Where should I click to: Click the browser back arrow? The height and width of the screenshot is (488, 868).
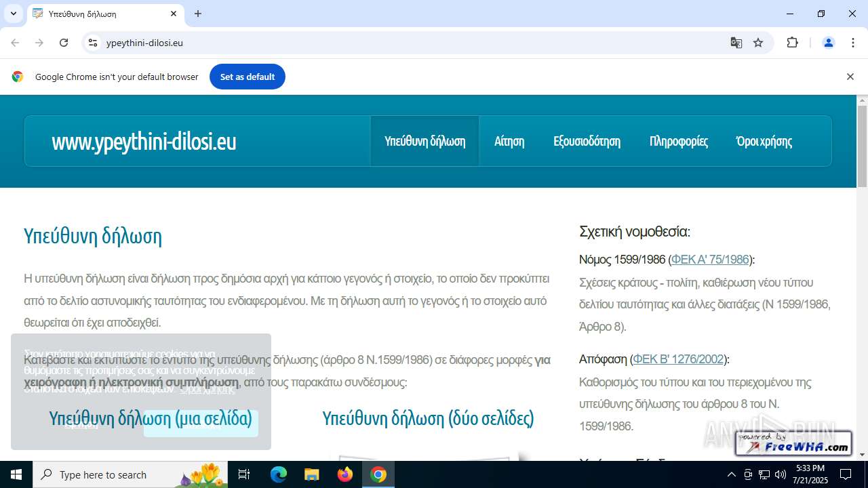click(x=15, y=43)
